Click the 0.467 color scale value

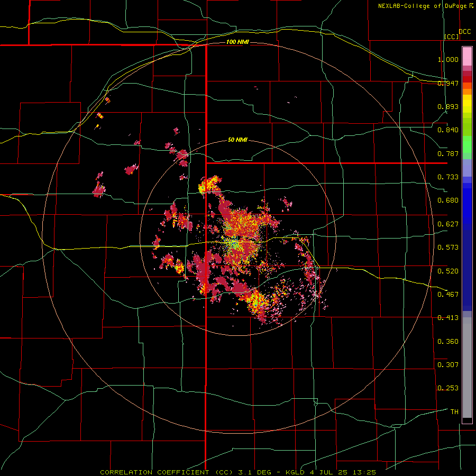coord(448,295)
